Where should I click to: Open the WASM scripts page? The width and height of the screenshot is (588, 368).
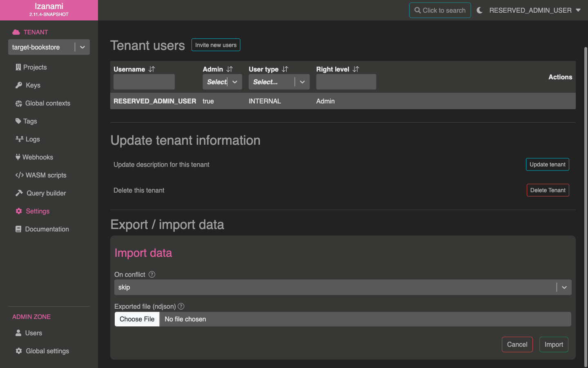(x=46, y=175)
